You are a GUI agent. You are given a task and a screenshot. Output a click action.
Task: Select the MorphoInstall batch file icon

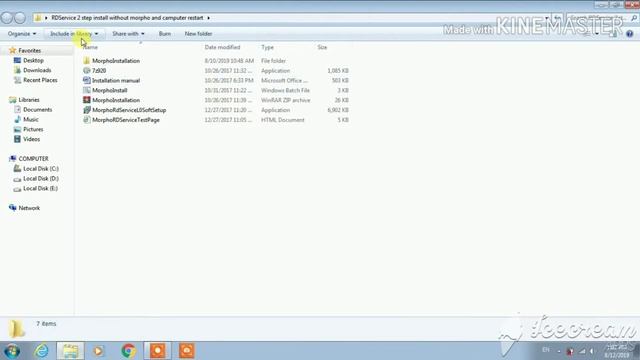tap(87, 90)
